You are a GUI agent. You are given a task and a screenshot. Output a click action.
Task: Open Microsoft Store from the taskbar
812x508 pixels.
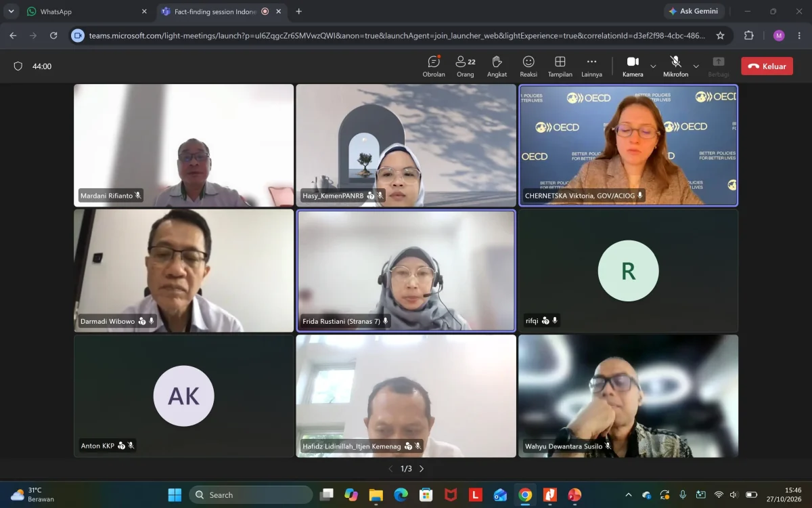point(426,495)
